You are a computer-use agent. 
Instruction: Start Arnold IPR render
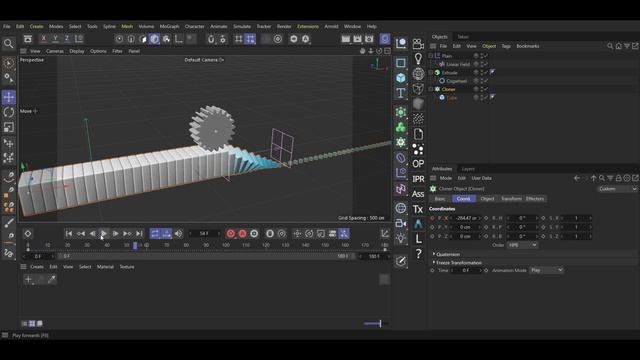(418, 179)
